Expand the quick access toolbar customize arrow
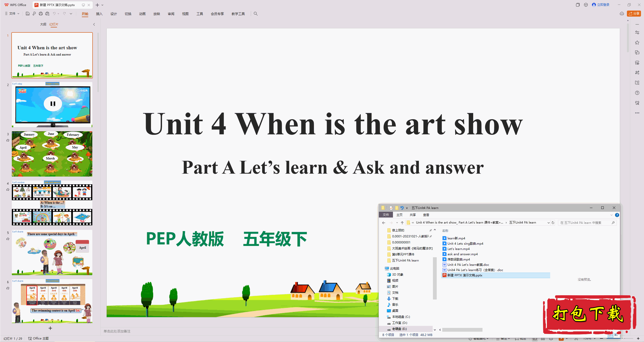The image size is (644, 342). (71, 14)
